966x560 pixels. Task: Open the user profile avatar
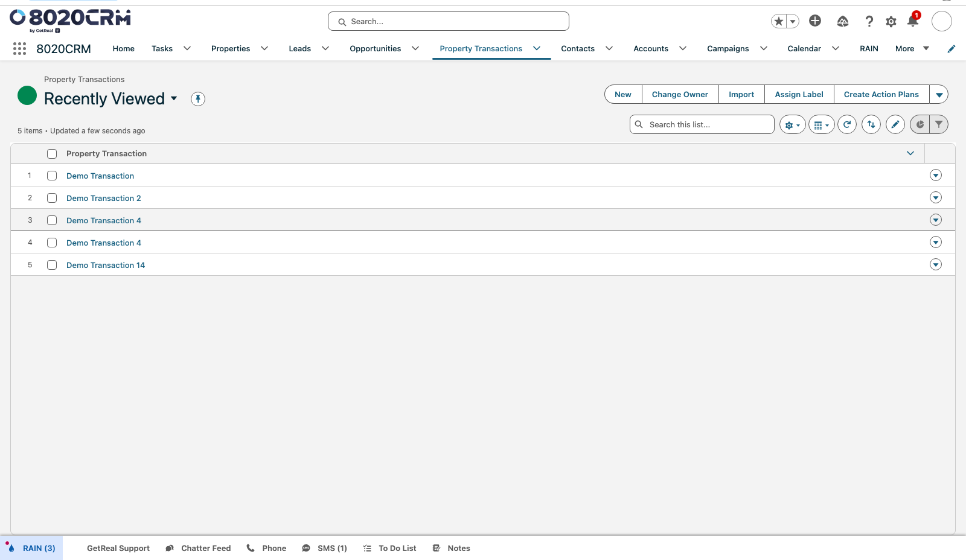(x=942, y=21)
